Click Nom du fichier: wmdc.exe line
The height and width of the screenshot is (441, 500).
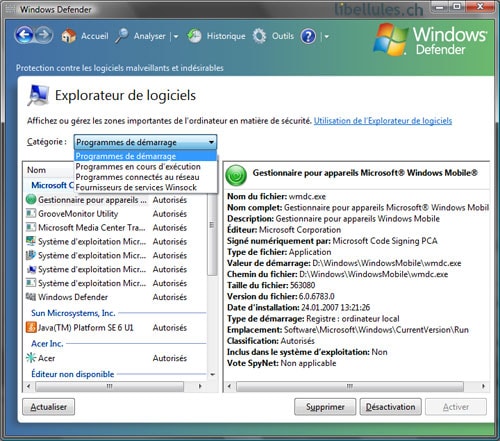(276, 196)
